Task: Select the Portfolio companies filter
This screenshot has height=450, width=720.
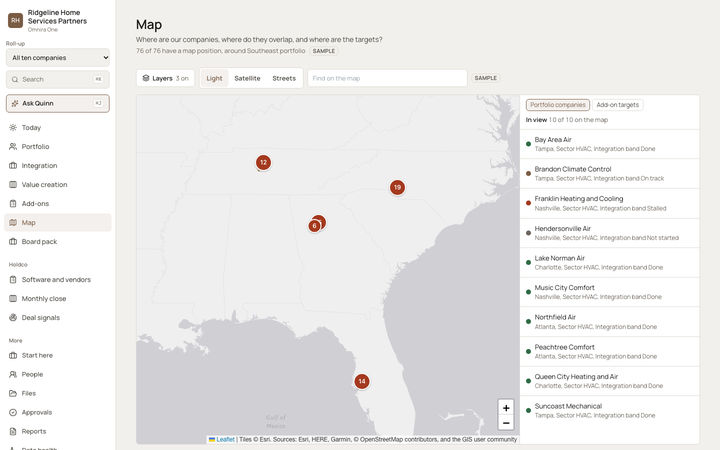Action: [557, 105]
